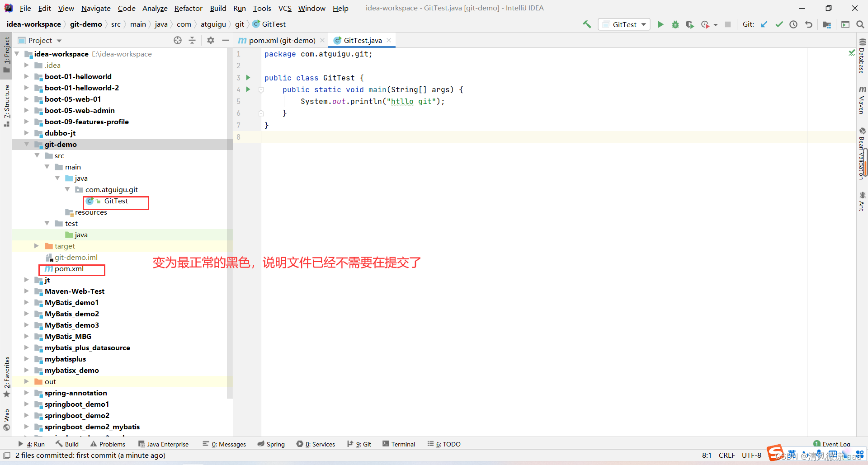Viewport: 868px width, 465px height.
Task: Click atguigu in the breadcrumb path
Action: [213, 24]
